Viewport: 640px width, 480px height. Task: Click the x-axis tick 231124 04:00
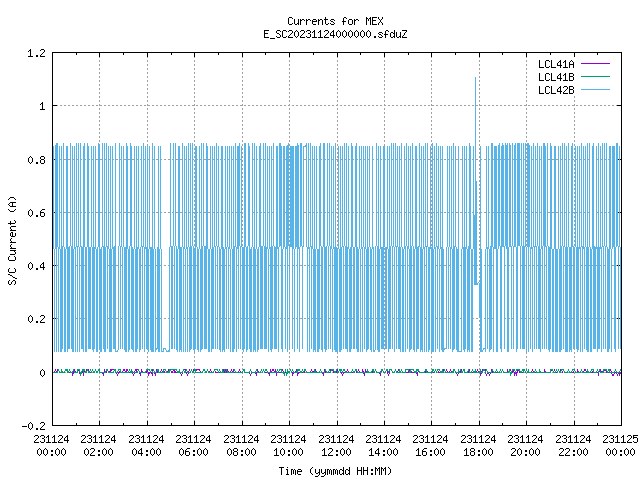click(x=146, y=446)
